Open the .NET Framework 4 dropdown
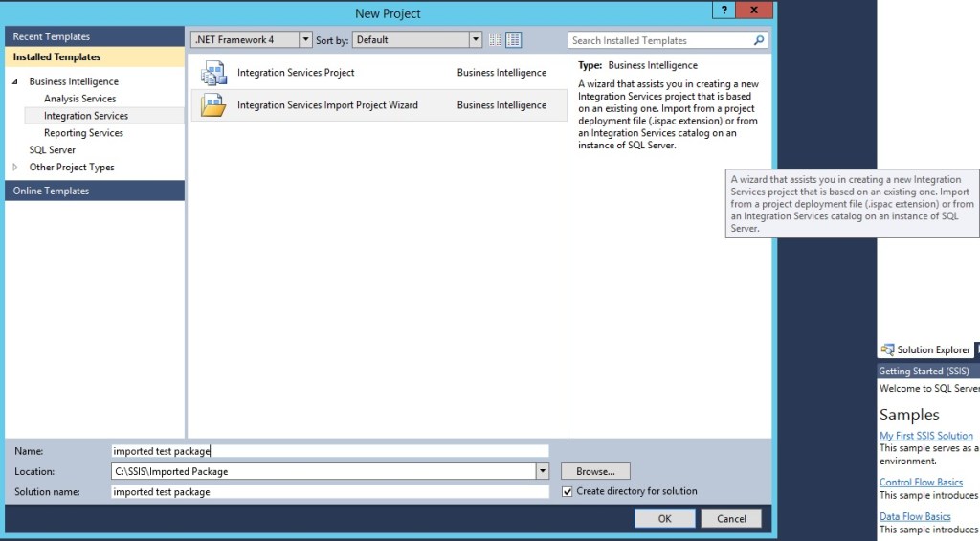This screenshot has width=980, height=541. (x=305, y=39)
